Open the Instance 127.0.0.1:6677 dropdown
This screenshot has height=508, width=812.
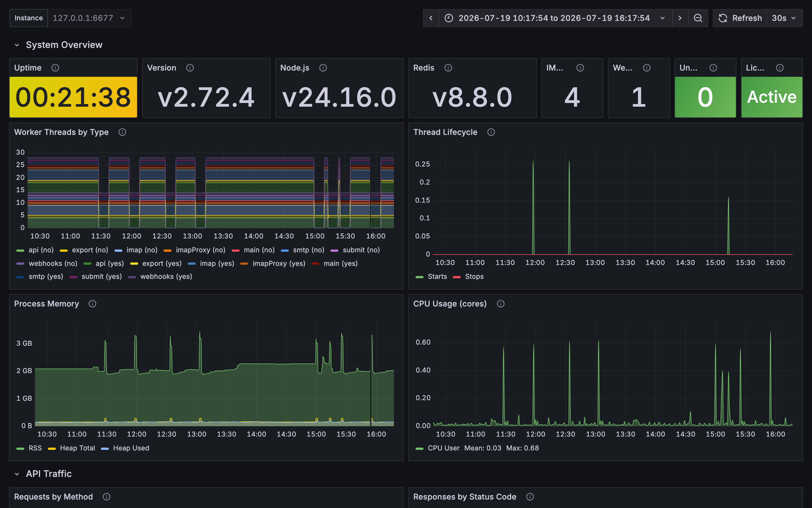coord(89,18)
